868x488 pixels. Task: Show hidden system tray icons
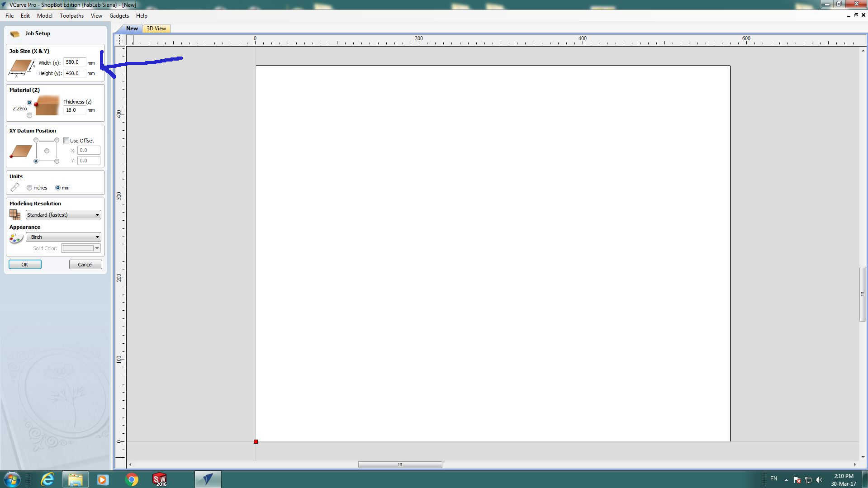pos(786,480)
